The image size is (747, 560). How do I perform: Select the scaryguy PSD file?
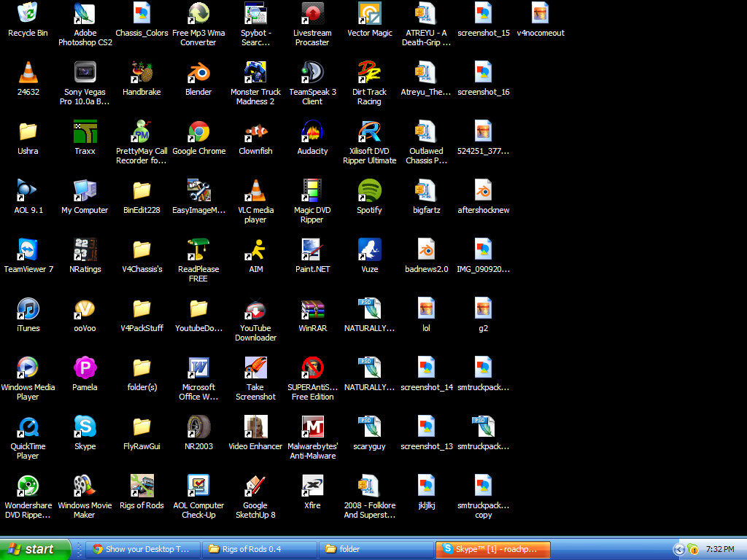(x=369, y=427)
